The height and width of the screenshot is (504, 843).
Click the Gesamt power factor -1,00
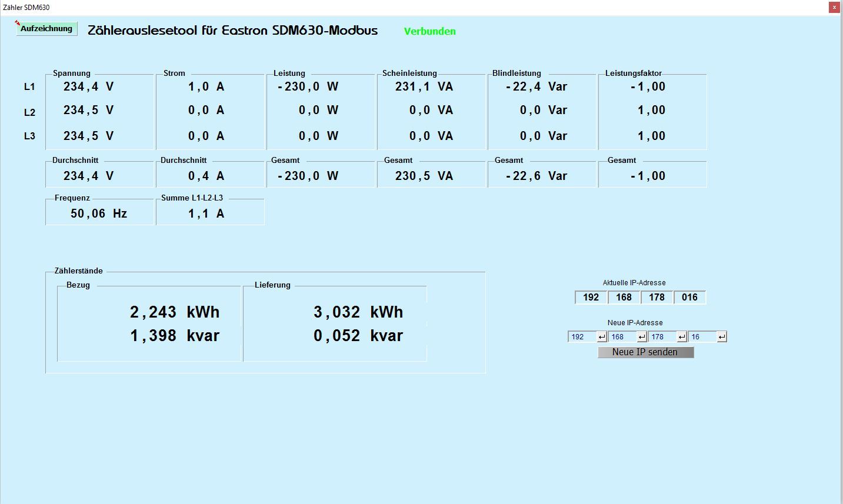[x=648, y=176]
